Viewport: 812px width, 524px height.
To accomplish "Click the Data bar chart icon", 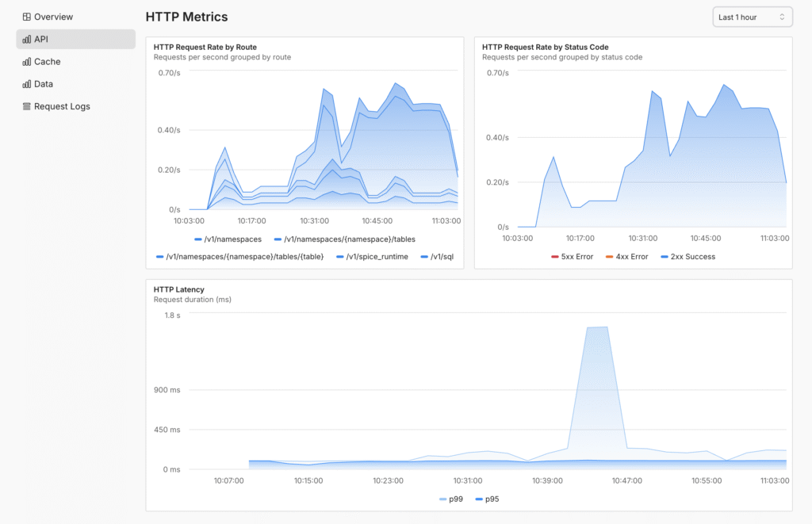I will (27, 84).
